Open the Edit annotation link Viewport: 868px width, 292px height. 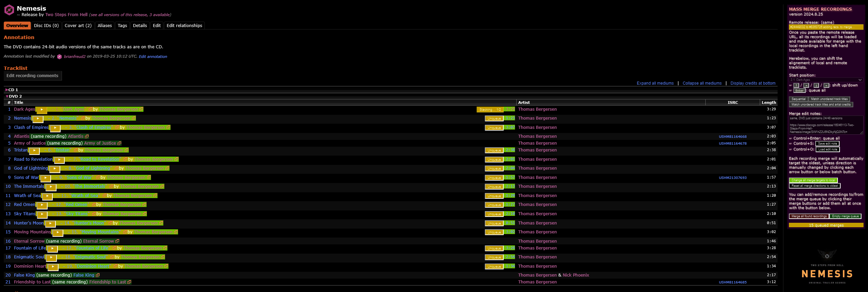click(x=153, y=57)
